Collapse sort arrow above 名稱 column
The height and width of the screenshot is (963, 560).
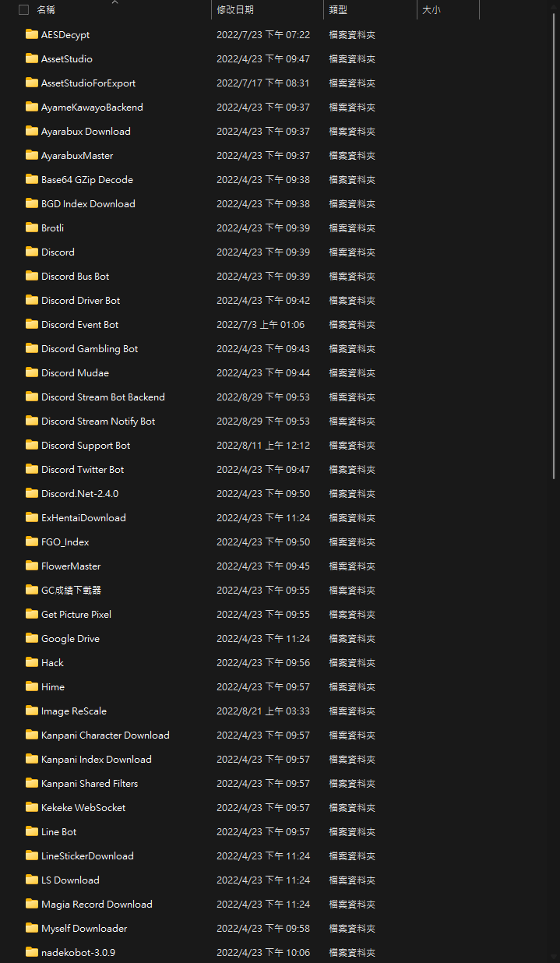coord(114,2)
